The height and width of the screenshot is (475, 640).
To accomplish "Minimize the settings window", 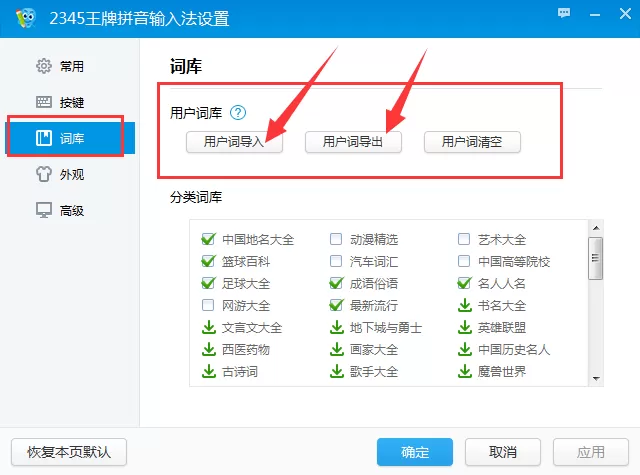I will pos(595,15).
